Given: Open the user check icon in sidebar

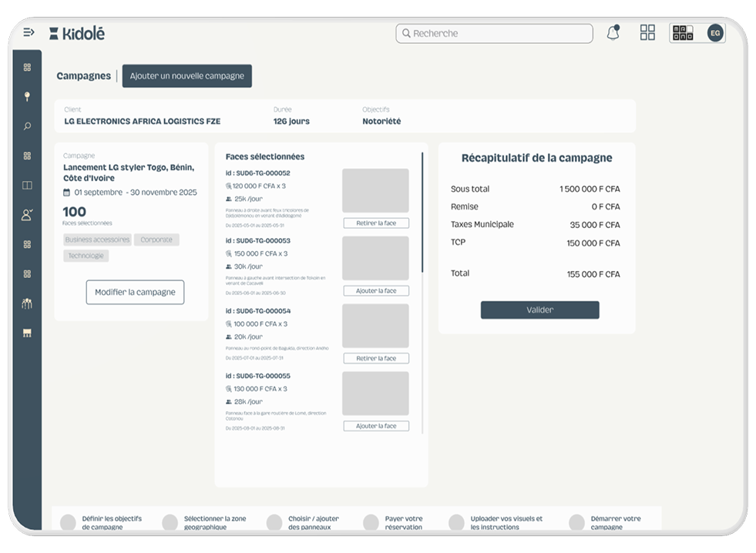Looking at the screenshot, I should tap(27, 215).
